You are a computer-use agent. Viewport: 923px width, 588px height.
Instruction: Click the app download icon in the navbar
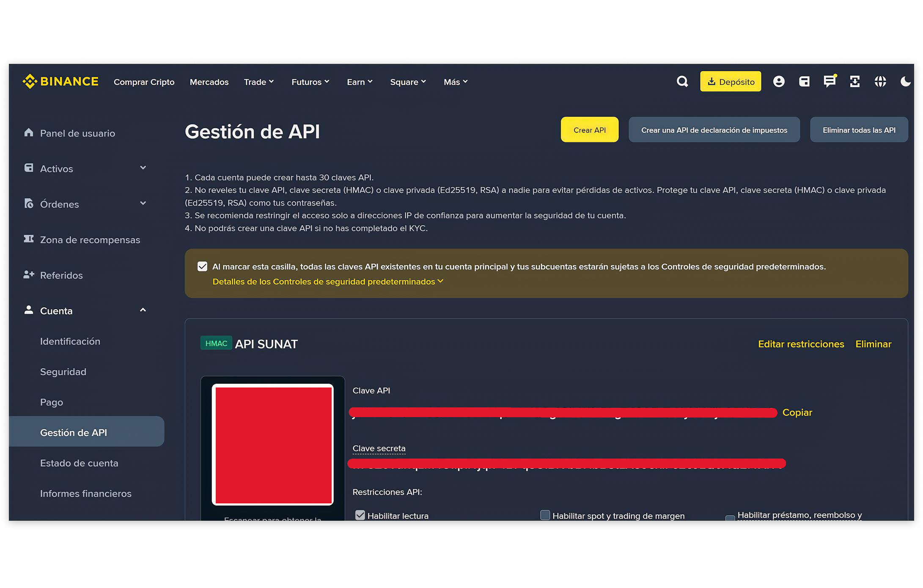(x=855, y=81)
